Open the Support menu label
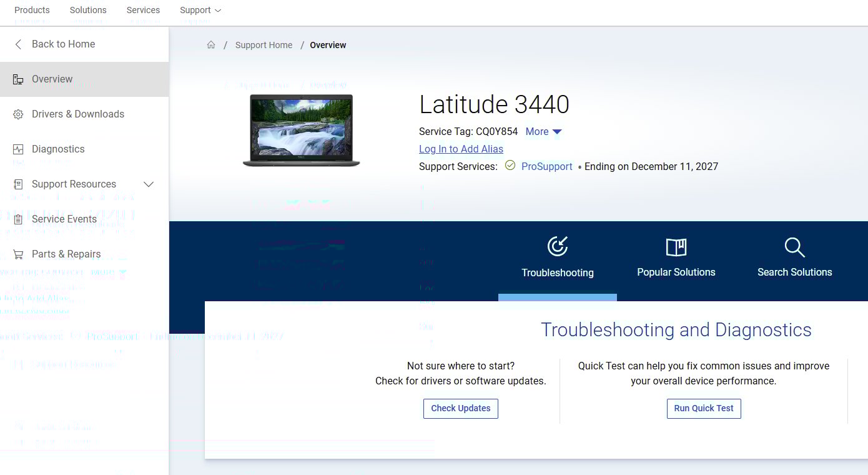 195,10
